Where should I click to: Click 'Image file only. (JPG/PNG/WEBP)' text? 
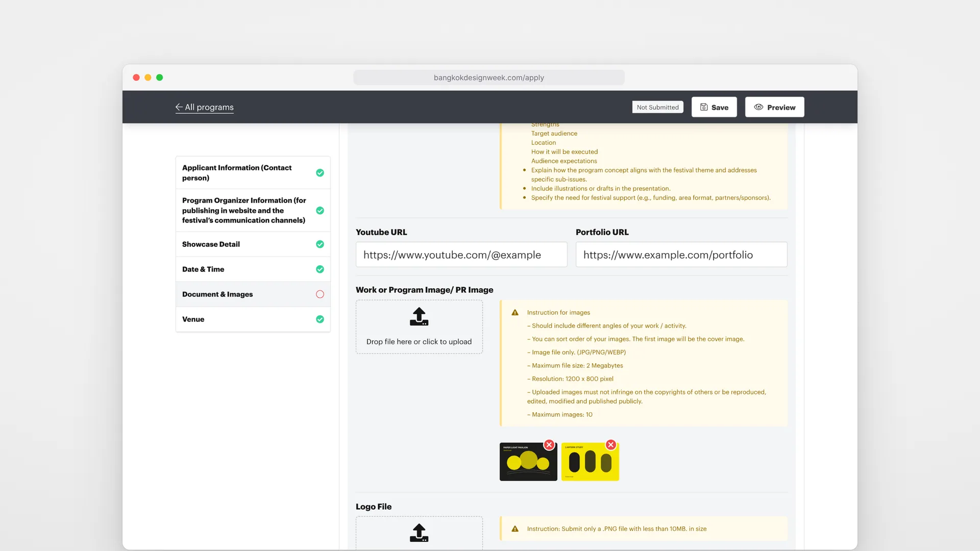(x=579, y=353)
